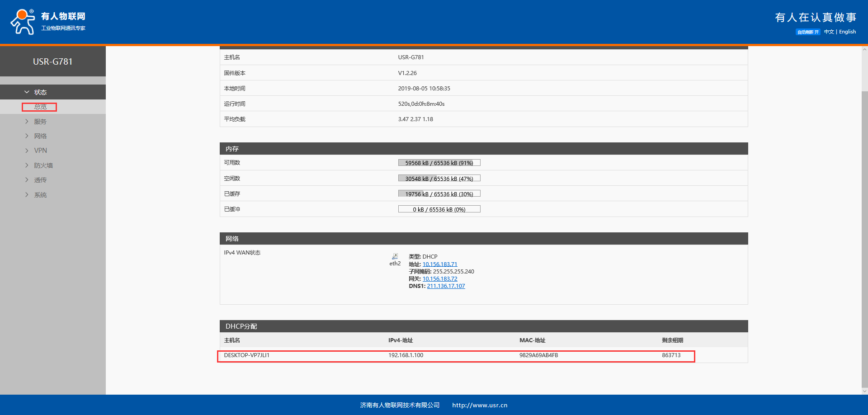Expand the 网络 sidebar menu
868x415 pixels.
(40, 136)
